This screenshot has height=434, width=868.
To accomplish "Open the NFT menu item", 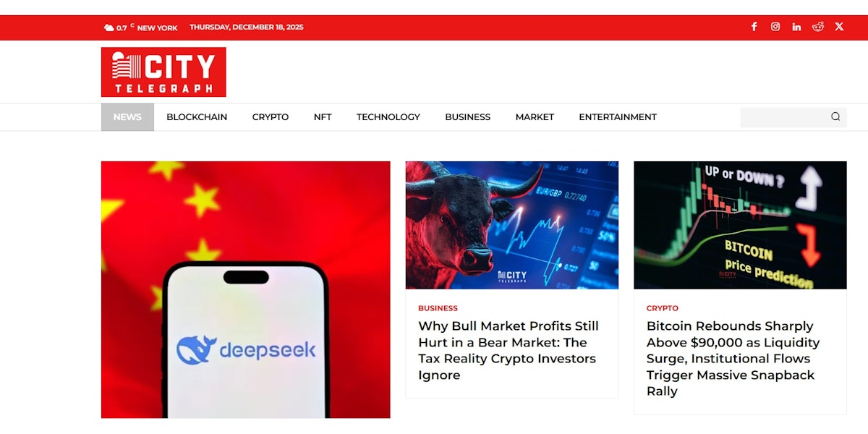I will coord(323,117).
